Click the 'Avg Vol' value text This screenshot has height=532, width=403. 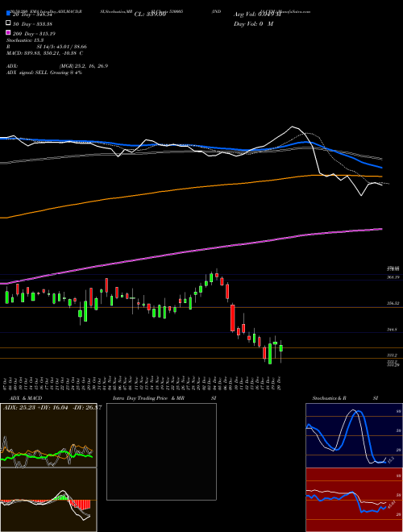click(x=258, y=15)
